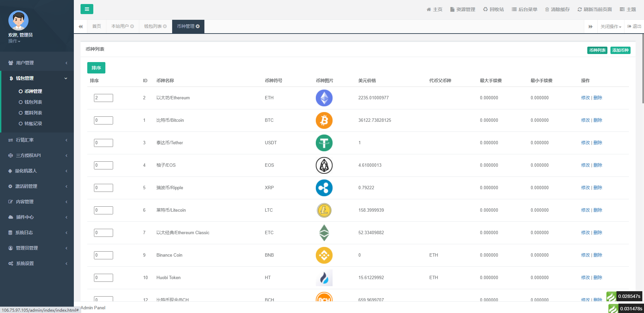Screen dimensions: 644x313
Task: Click the green 添加币种 button
Action: pos(620,50)
